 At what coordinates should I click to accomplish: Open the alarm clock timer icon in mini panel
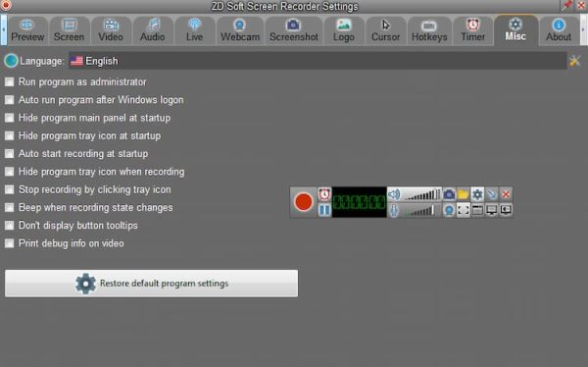tap(324, 194)
